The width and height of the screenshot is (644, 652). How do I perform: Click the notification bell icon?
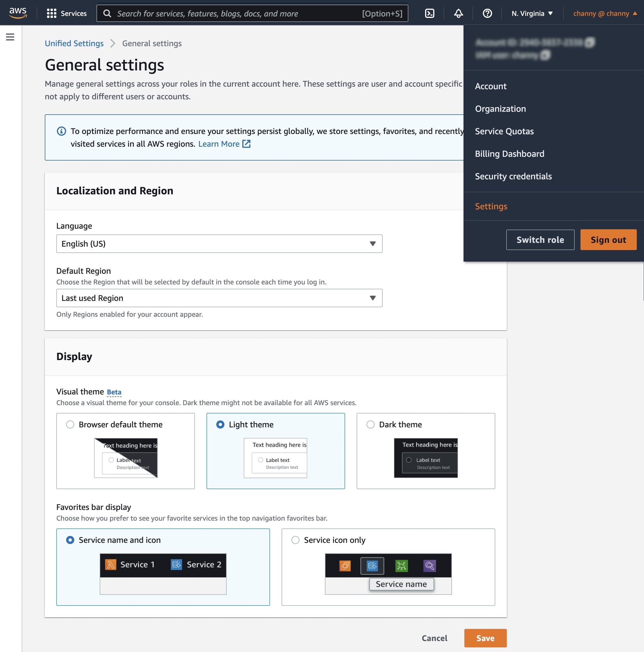tap(458, 13)
